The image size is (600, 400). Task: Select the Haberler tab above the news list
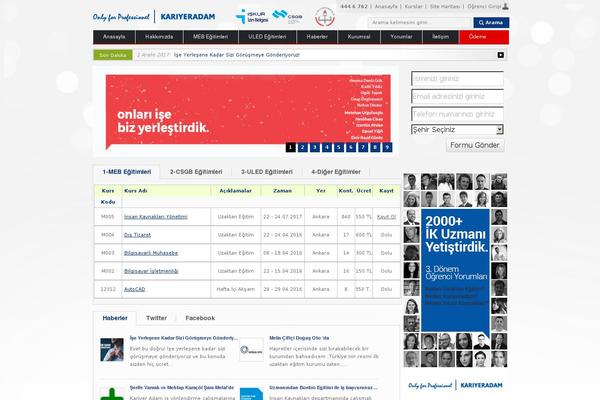click(x=115, y=318)
